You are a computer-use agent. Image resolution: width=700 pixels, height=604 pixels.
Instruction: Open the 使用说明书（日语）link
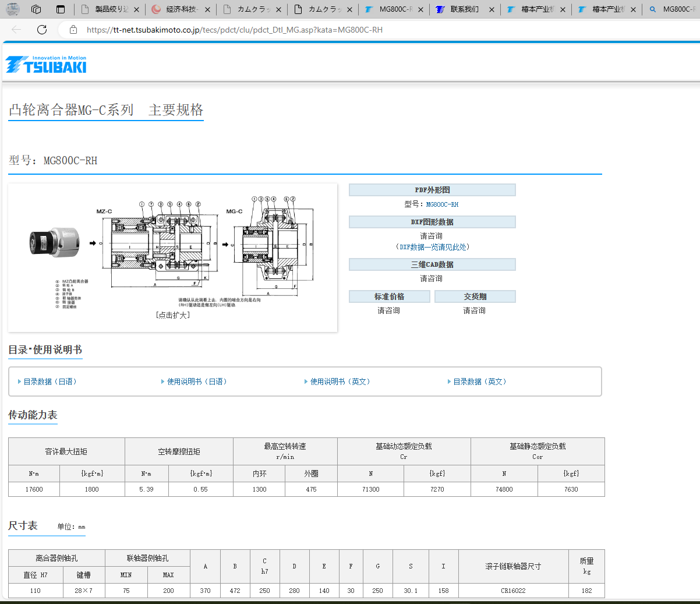(196, 382)
